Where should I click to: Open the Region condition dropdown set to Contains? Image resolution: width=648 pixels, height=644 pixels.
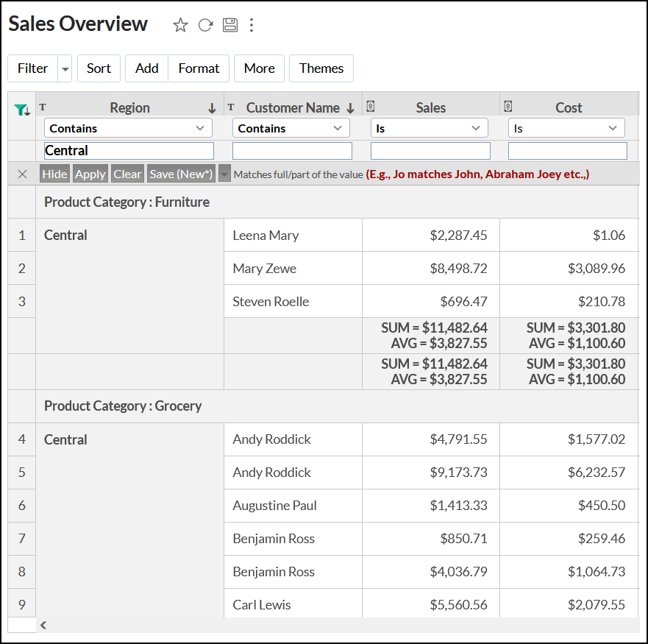point(128,128)
